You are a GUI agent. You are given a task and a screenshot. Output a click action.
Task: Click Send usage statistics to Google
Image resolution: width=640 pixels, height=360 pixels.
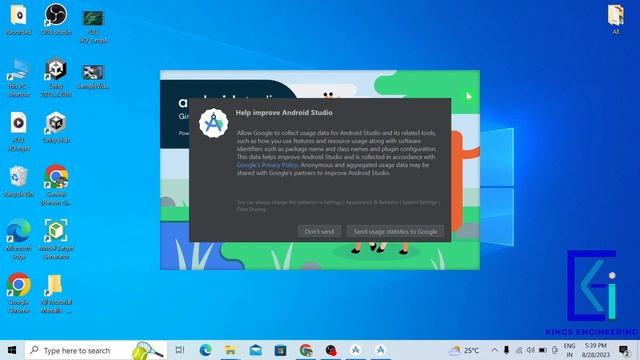click(x=395, y=231)
